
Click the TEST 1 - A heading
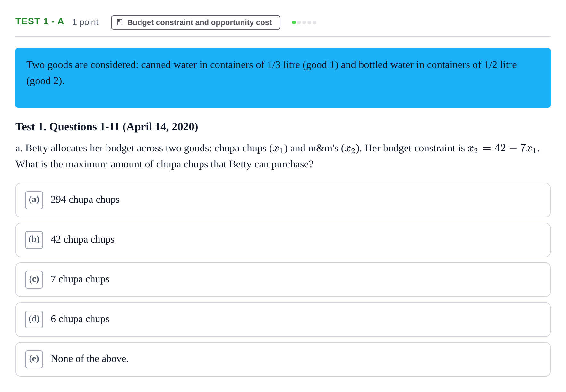(40, 21)
